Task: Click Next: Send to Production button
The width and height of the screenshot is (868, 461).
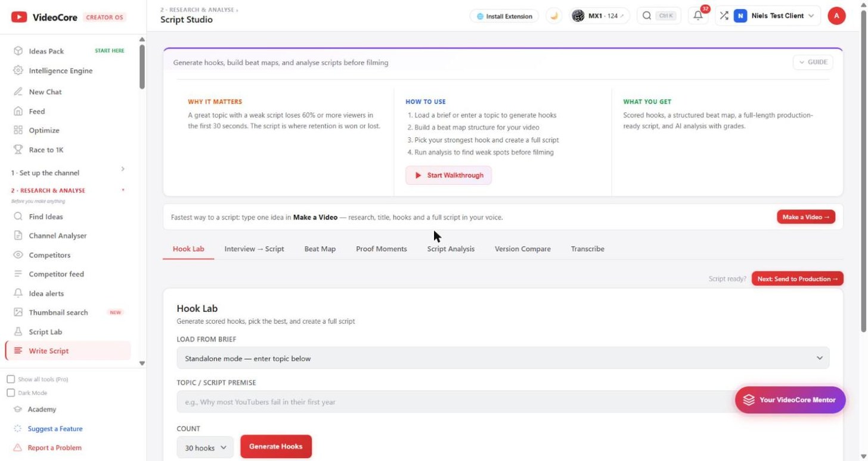Action: tap(798, 279)
